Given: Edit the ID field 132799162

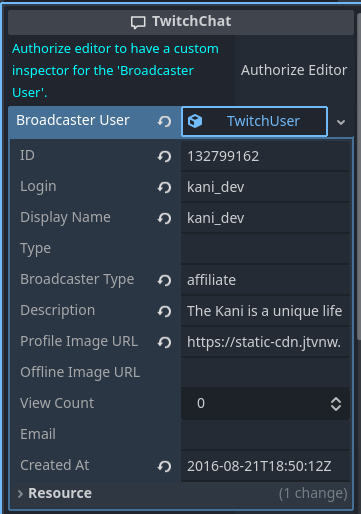Looking at the screenshot, I should pos(266,156).
